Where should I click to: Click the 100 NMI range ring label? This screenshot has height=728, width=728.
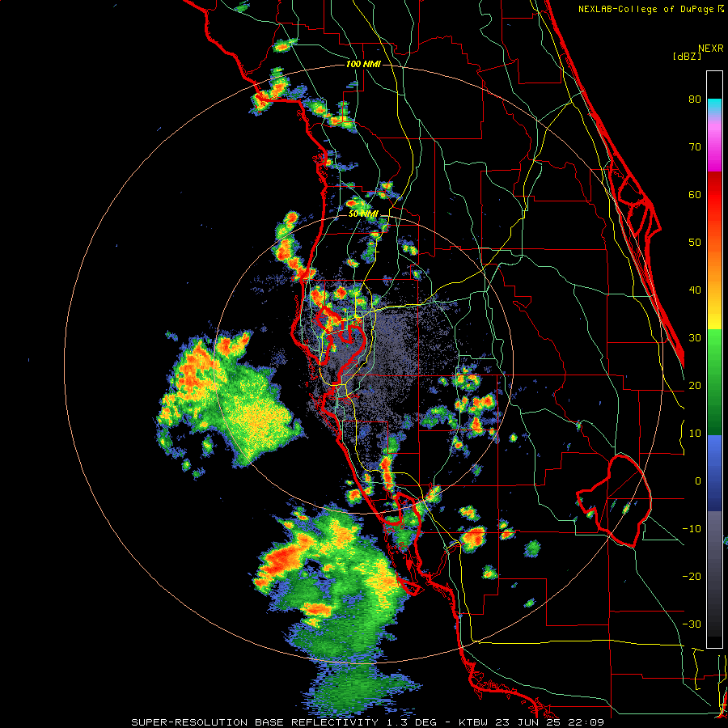click(363, 64)
